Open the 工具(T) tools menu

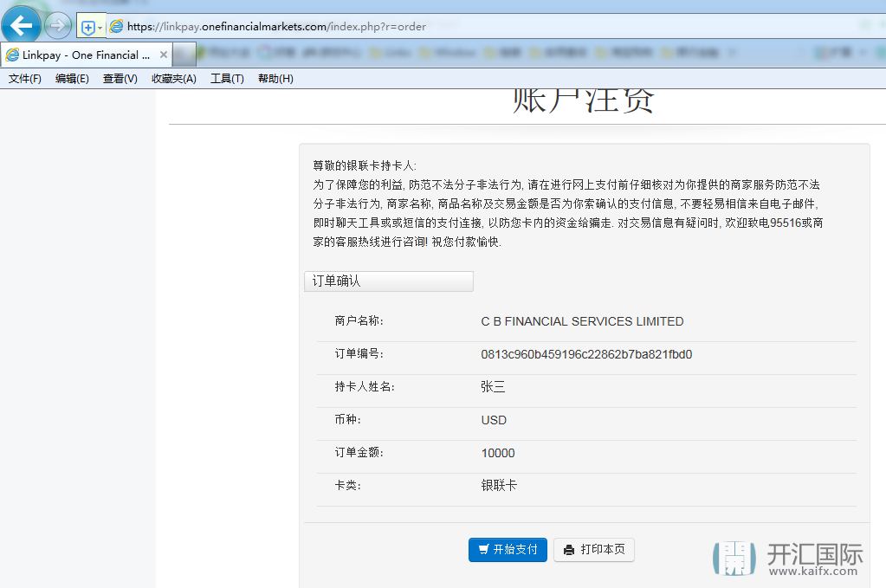coord(227,79)
